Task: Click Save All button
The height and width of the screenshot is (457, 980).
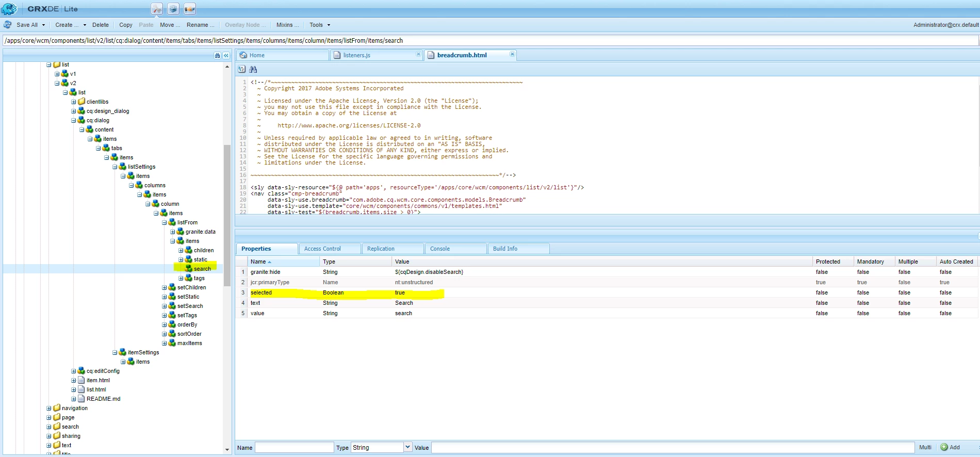Action: (27, 25)
